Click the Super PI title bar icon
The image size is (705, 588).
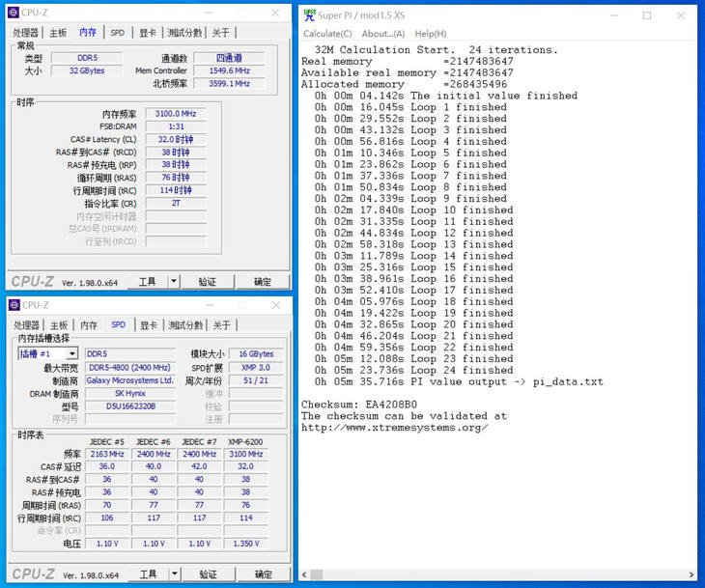[x=309, y=15]
